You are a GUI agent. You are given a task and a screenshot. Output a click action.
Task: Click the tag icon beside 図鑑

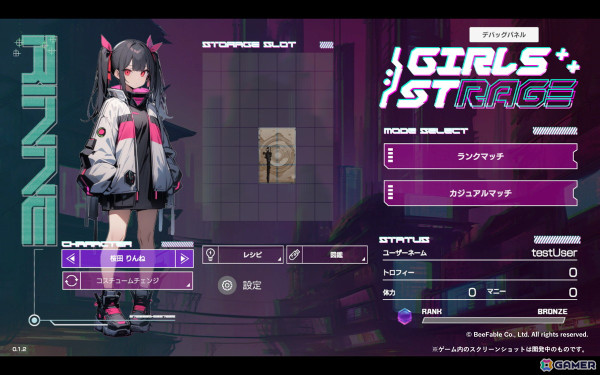[x=294, y=255]
